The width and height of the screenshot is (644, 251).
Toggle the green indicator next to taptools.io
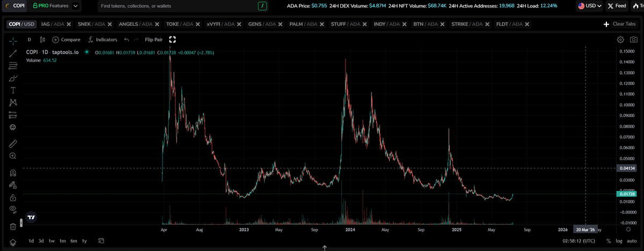pos(87,52)
